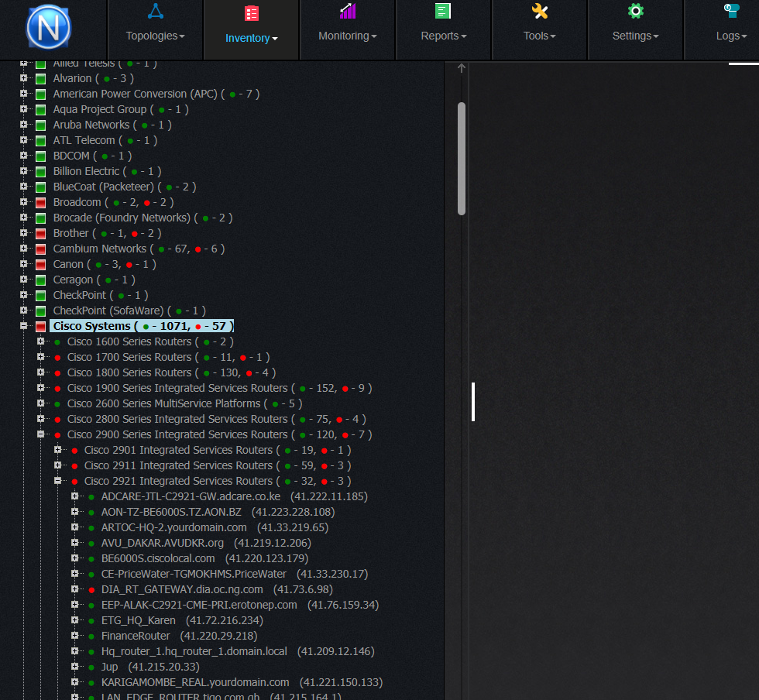Collapse the Cisco Systems node
Screen dimensions: 759x700
point(23,325)
